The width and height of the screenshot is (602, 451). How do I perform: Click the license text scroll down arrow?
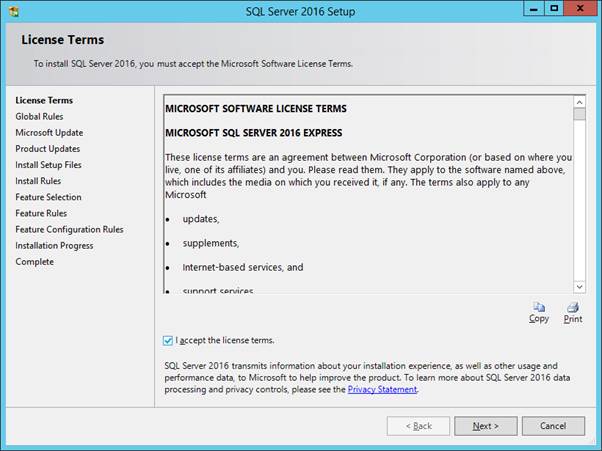click(x=579, y=287)
